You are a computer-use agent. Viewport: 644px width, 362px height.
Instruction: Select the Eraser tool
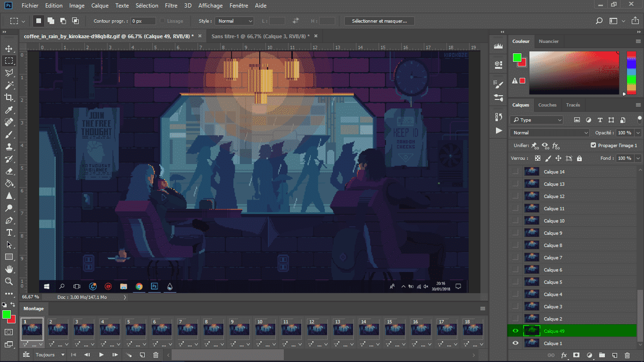pyautogui.click(x=9, y=171)
